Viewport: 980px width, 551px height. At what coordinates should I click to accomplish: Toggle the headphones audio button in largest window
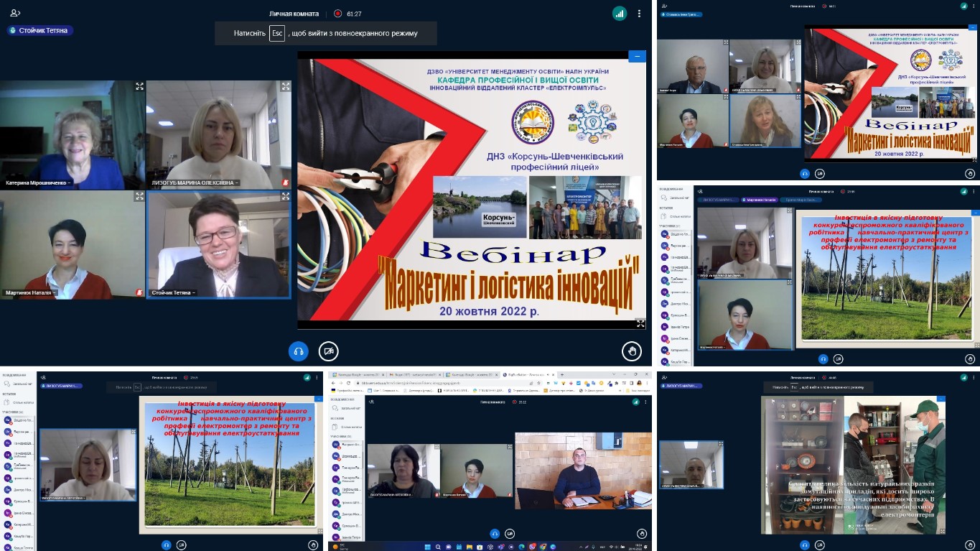pyautogui.click(x=298, y=351)
